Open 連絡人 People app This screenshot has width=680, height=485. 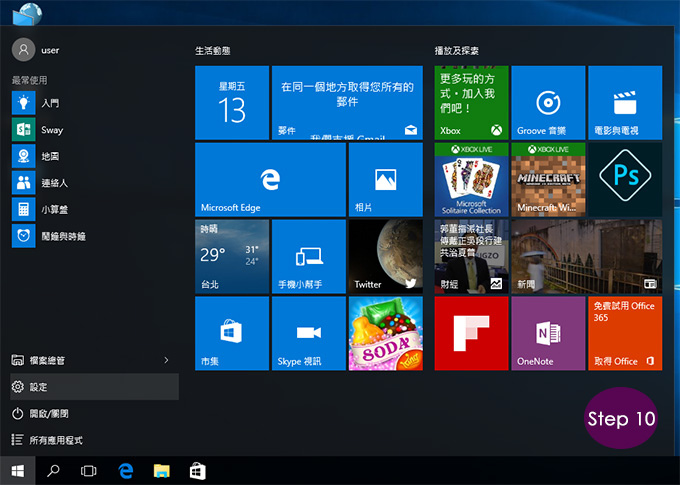pos(95,183)
